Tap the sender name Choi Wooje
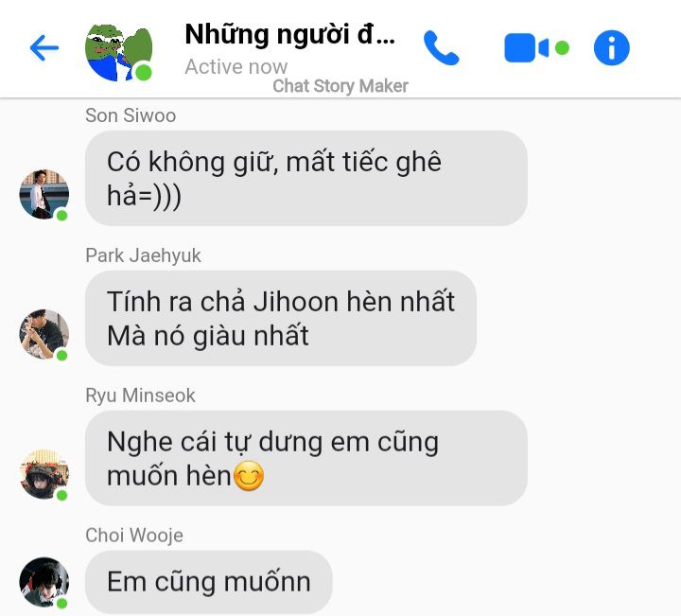The height and width of the screenshot is (616, 681). (x=134, y=536)
